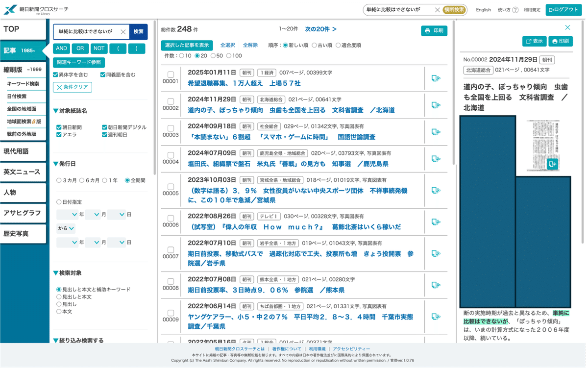Screen dimensions: 588x369
Task: Open article 希望退職募集、1万人超え
Action: 244,83
